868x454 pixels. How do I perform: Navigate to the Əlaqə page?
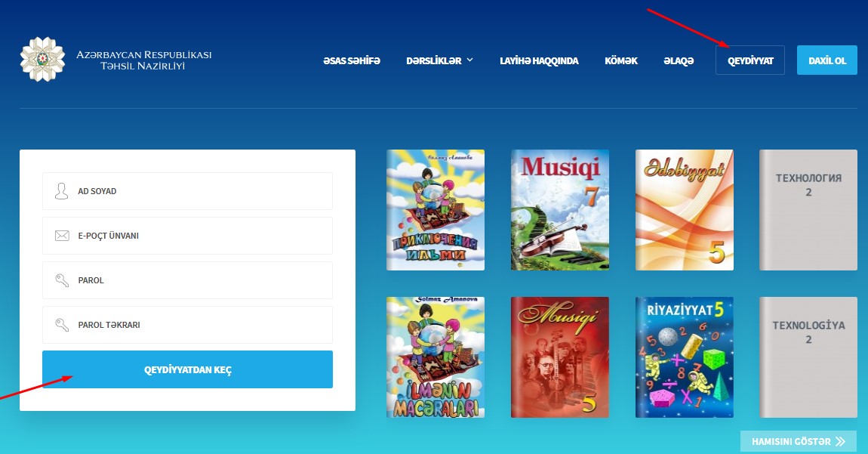click(x=678, y=60)
